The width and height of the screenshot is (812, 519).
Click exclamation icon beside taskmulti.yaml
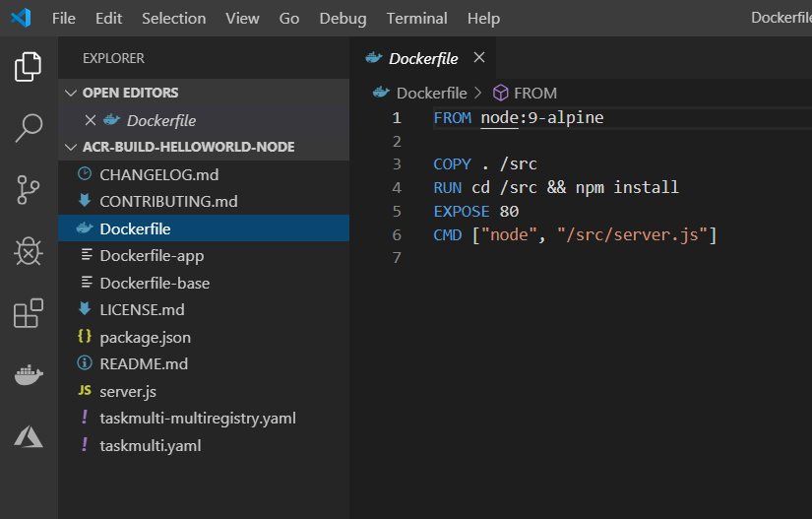click(x=85, y=444)
